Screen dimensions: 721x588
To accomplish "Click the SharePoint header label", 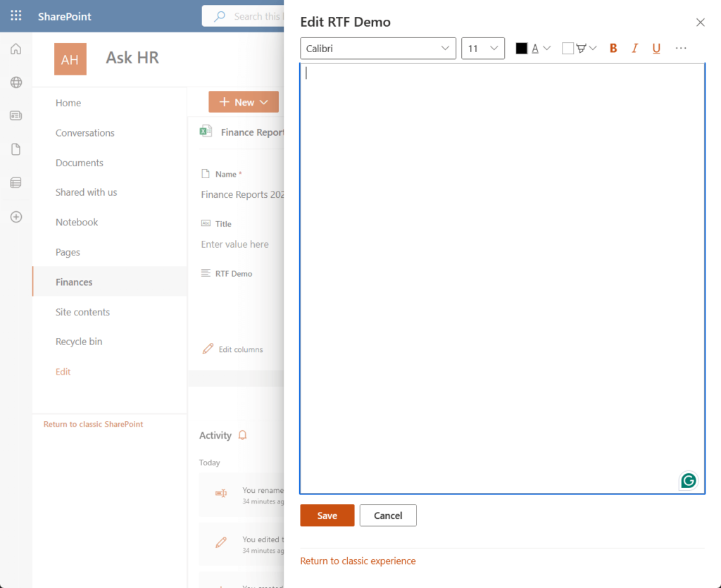I will (x=65, y=17).
